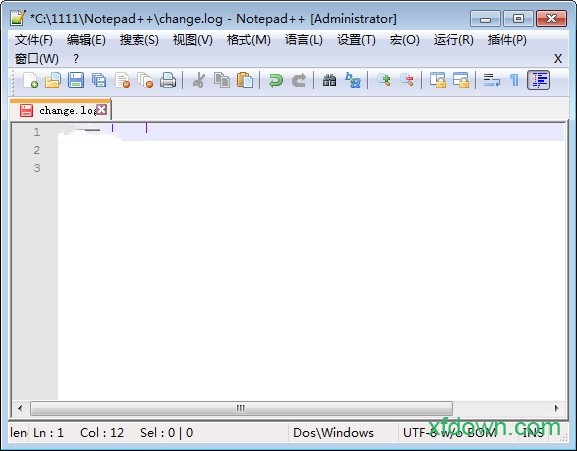This screenshot has height=451, width=577.
Task: Save the file with floppy disk icon
Action: 76,80
